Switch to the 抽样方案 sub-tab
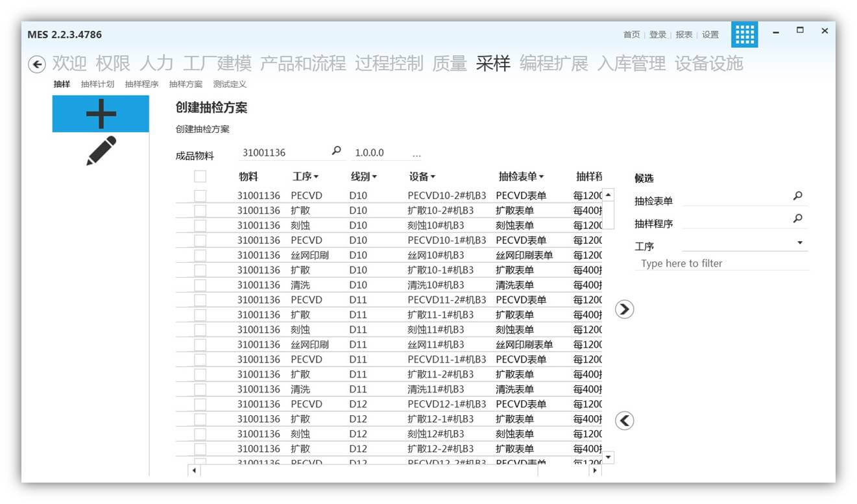The height and width of the screenshot is (504, 857). (186, 84)
